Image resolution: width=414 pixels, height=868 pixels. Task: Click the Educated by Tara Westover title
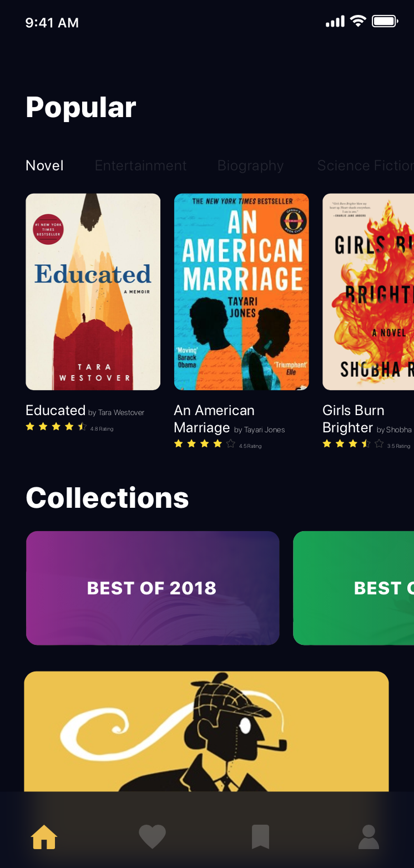(x=85, y=411)
